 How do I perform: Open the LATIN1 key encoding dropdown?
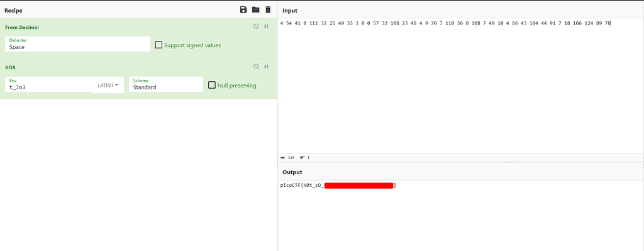108,85
